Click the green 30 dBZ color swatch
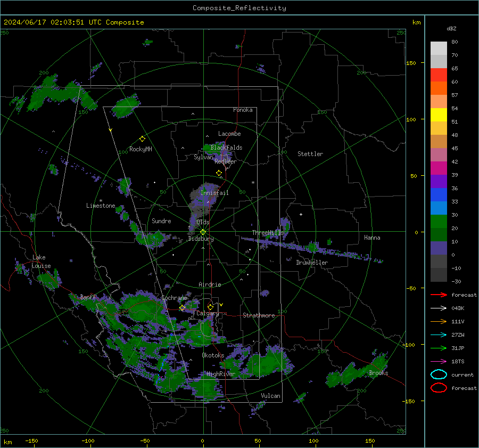Image resolution: width=479 pixels, height=448 pixels. click(439, 221)
